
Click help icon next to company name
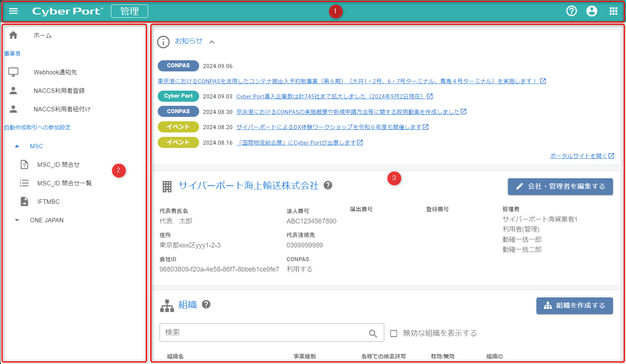(328, 185)
